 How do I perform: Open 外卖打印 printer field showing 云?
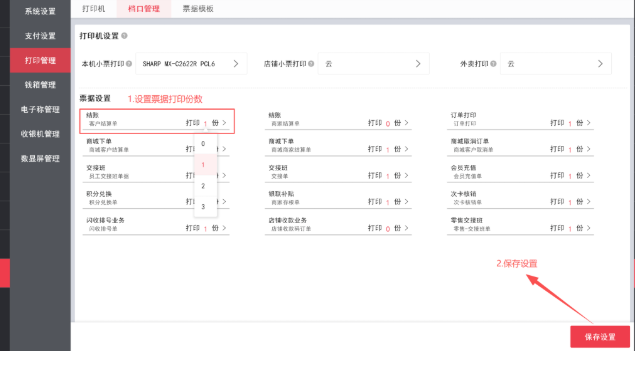pyautogui.click(x=556, y=64)
